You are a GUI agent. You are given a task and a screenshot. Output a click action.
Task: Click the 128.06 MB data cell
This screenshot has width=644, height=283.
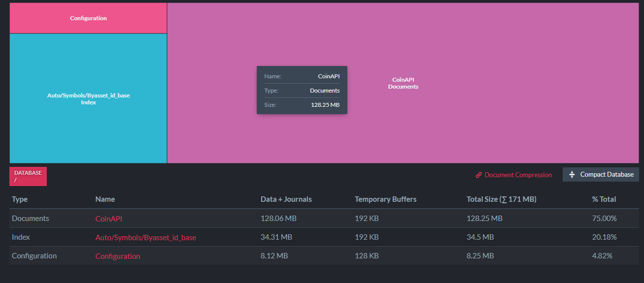(x=278, y=218)
